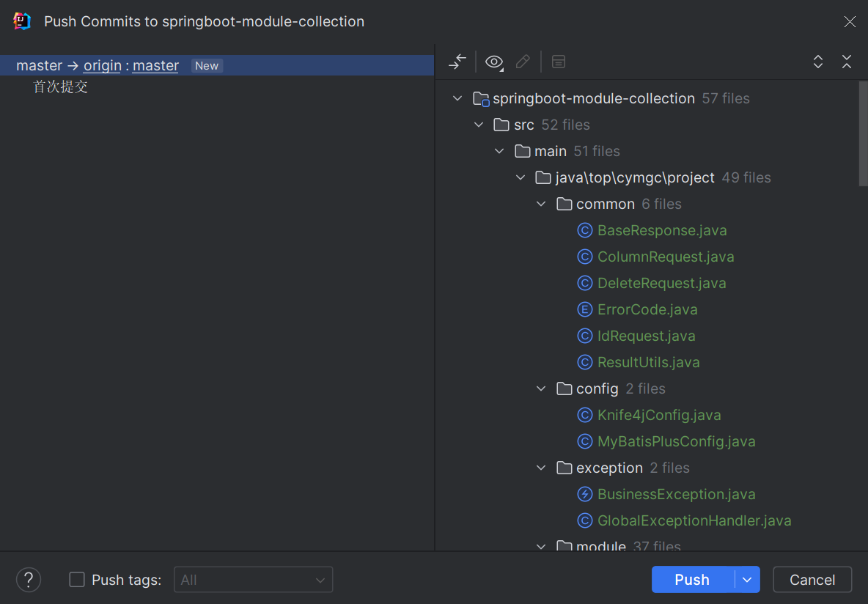868x604 pixels.
Task: Click the class icon beside GlobalExceptionHandler.java
Action: (584, 520)
